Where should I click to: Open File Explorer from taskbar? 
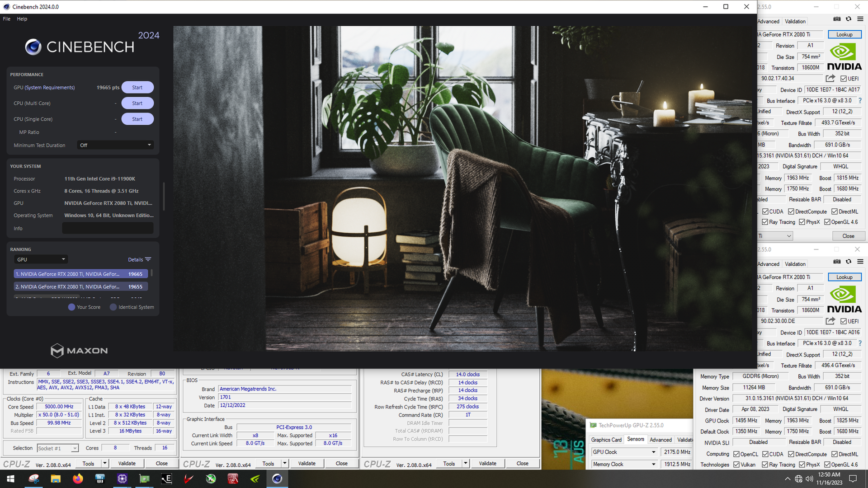tap(56, 479)
